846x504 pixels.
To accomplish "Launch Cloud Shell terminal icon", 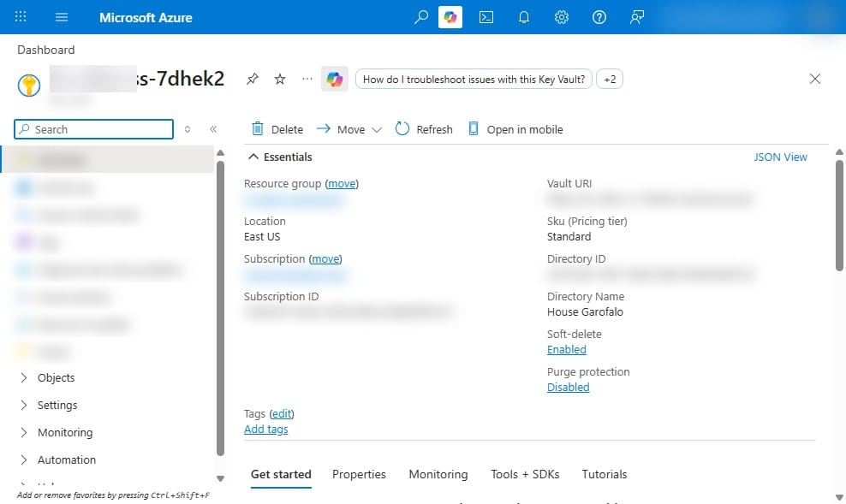I will click(x=486, y=17).
